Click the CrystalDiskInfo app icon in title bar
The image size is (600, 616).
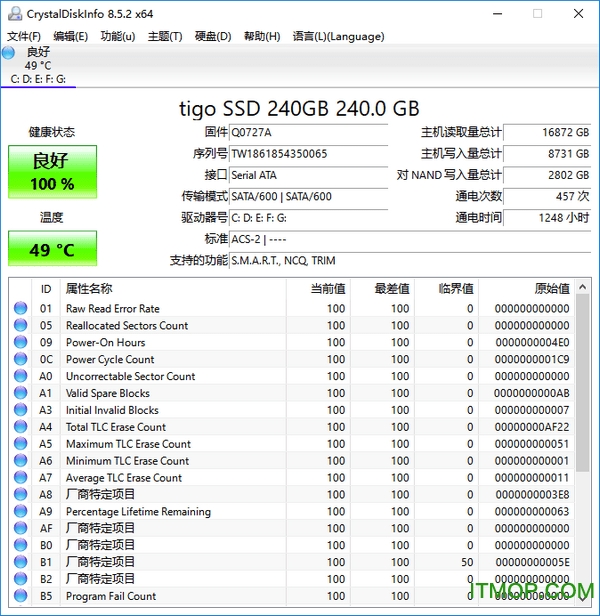click(15, 14)
